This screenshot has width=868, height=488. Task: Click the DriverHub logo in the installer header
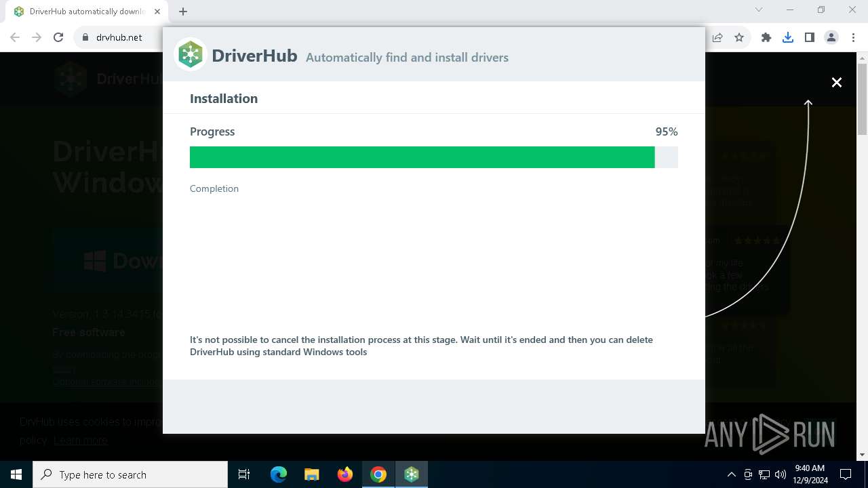(191, 55)
